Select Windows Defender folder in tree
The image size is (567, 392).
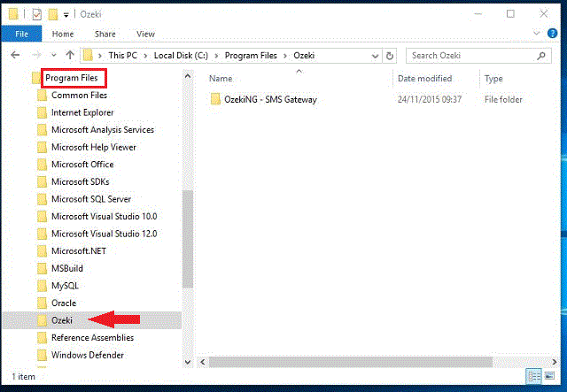[x=88, y=355]
